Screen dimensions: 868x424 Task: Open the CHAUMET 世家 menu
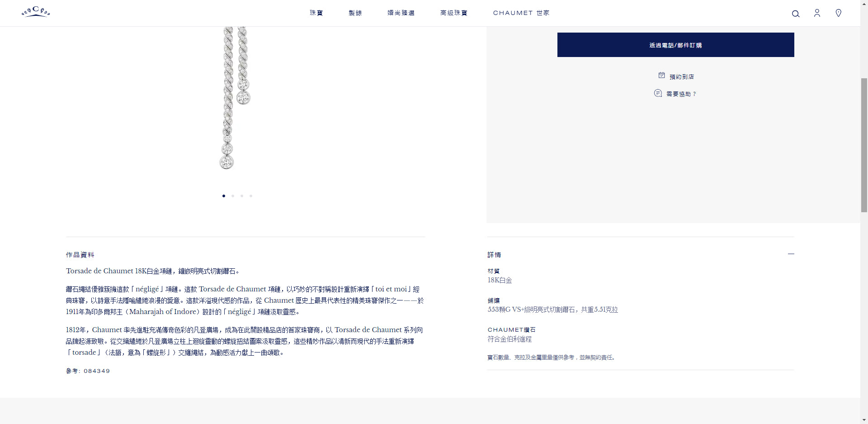pos(521,13)
